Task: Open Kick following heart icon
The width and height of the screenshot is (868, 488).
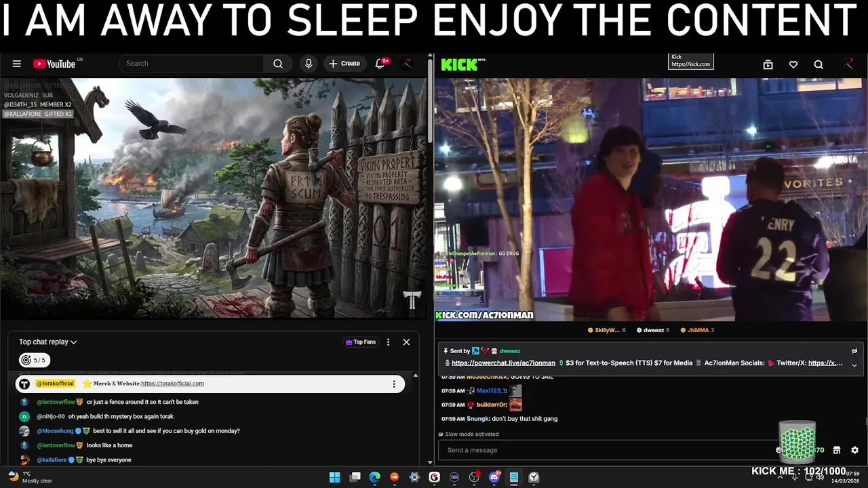Action: (793, 64)
